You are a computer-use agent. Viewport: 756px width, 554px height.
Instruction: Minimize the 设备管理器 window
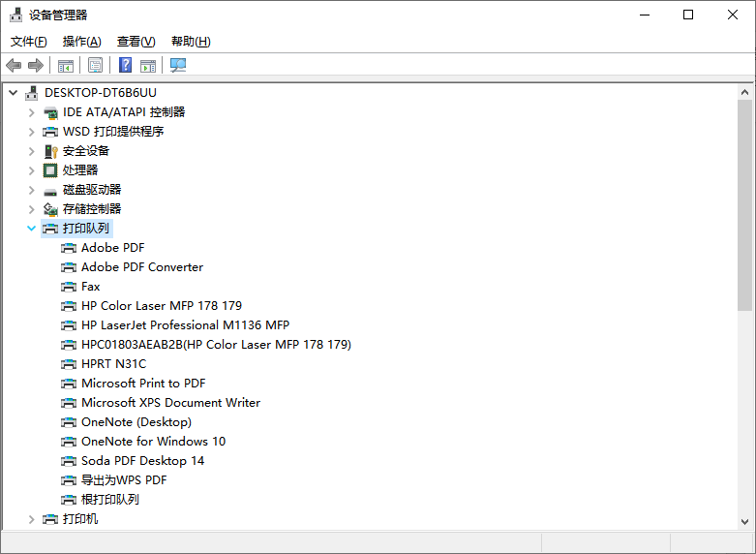point(645,15)
